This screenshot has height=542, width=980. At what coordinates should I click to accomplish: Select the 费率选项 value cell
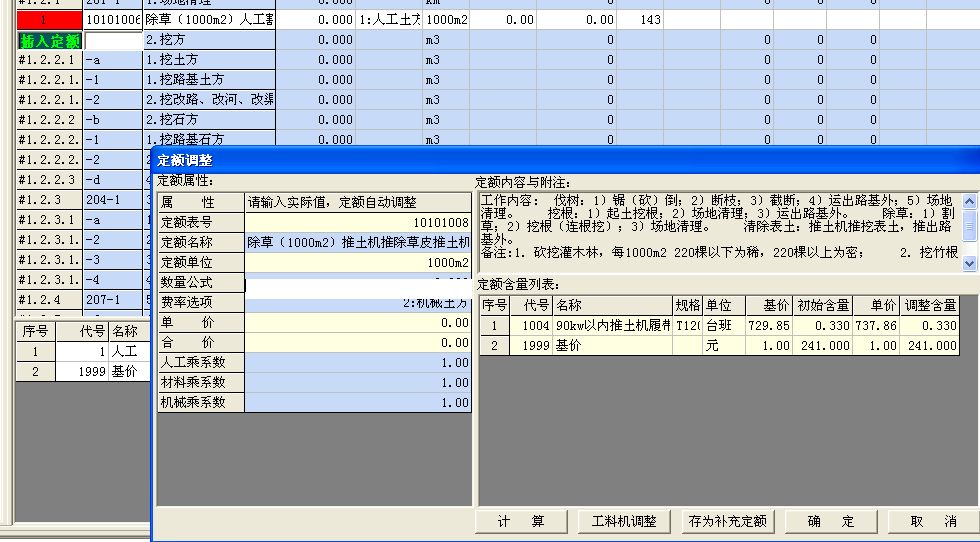point(357,303)
